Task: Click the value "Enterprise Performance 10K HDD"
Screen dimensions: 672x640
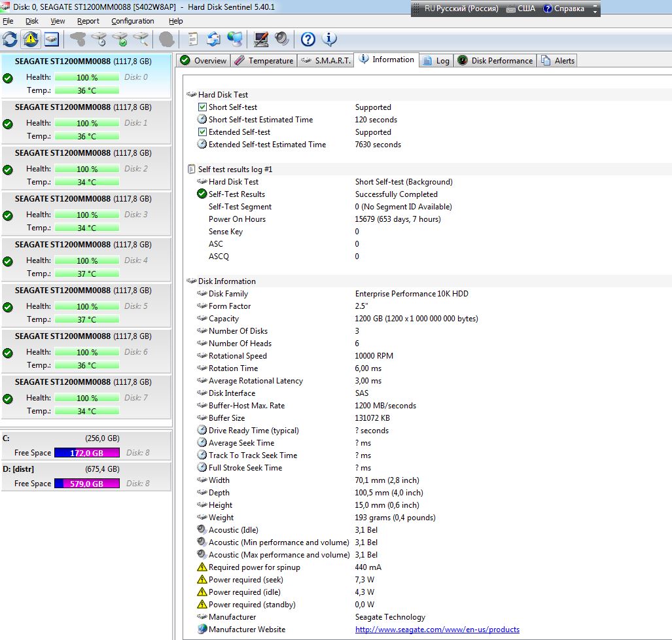Action: (x=412, y=293)
